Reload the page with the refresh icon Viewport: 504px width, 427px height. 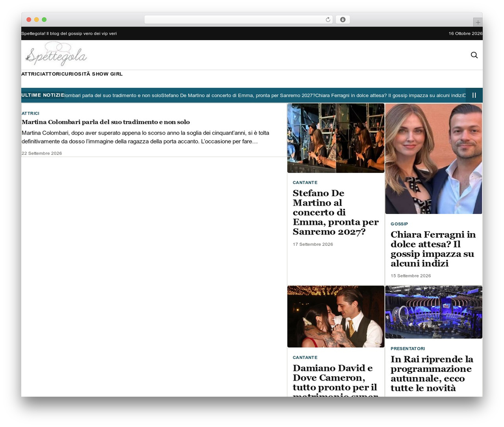328,20
